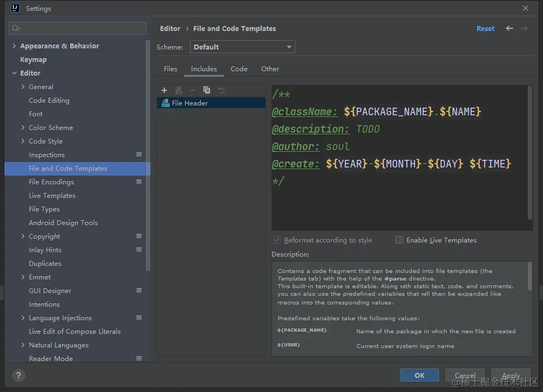Click the project-level icon beside Copyright

click(x=139, y=236)
